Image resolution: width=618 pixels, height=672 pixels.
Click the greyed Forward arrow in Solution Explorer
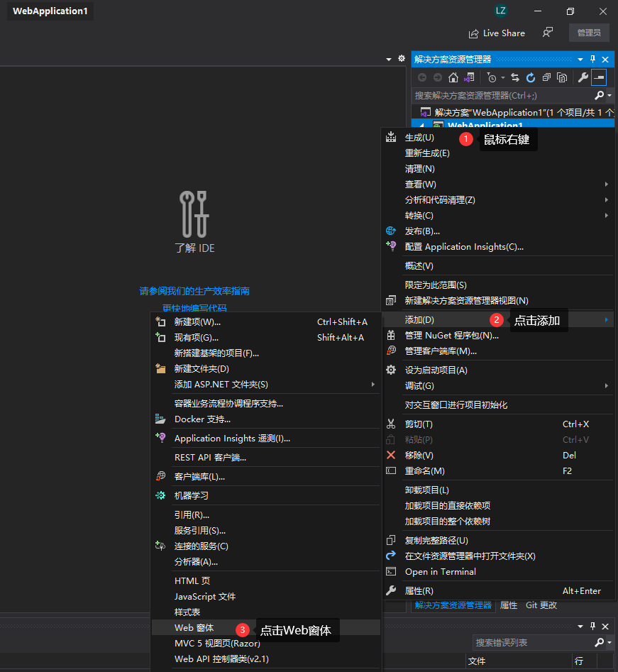click(x=438, y=77)
